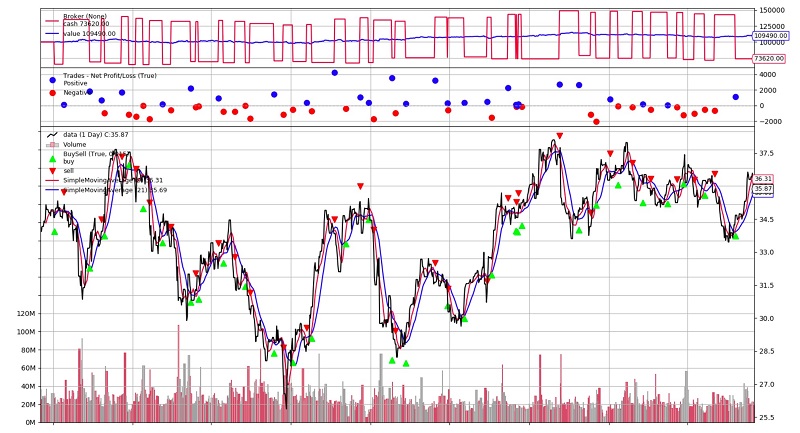Click the 34.5 price axis label
The height and width of the screenshot is (433, 800).
[766, 220]
